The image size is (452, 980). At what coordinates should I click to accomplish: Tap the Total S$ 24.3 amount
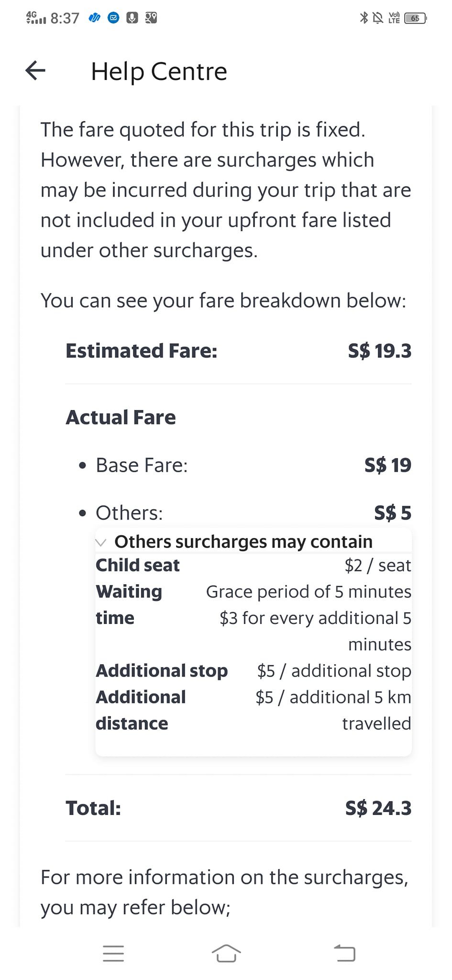click(378, 808)
